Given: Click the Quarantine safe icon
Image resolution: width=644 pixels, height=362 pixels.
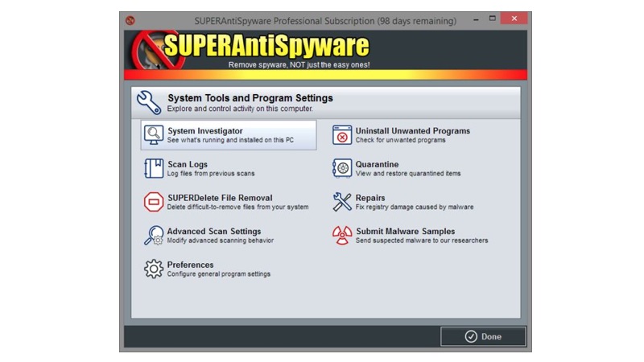Looking at the screenshot, I should 342,168.
